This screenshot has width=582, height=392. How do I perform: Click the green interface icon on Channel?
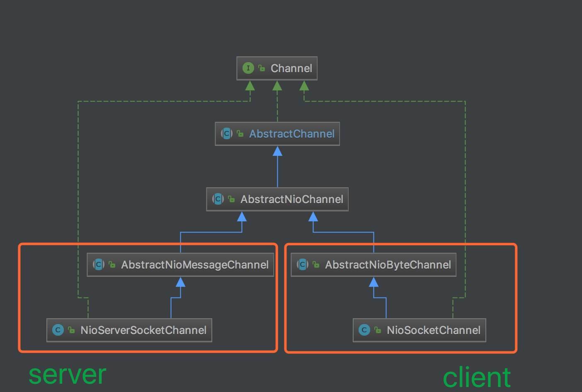pos(248,68)
